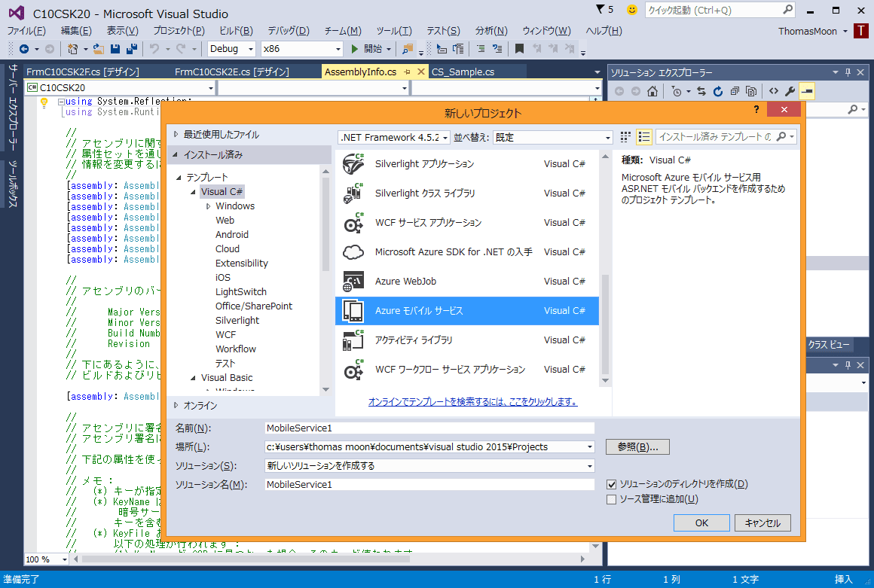This screenshot has height=588, width=874.
Task: Open the location path dropdown
Action: coord(590,447)
